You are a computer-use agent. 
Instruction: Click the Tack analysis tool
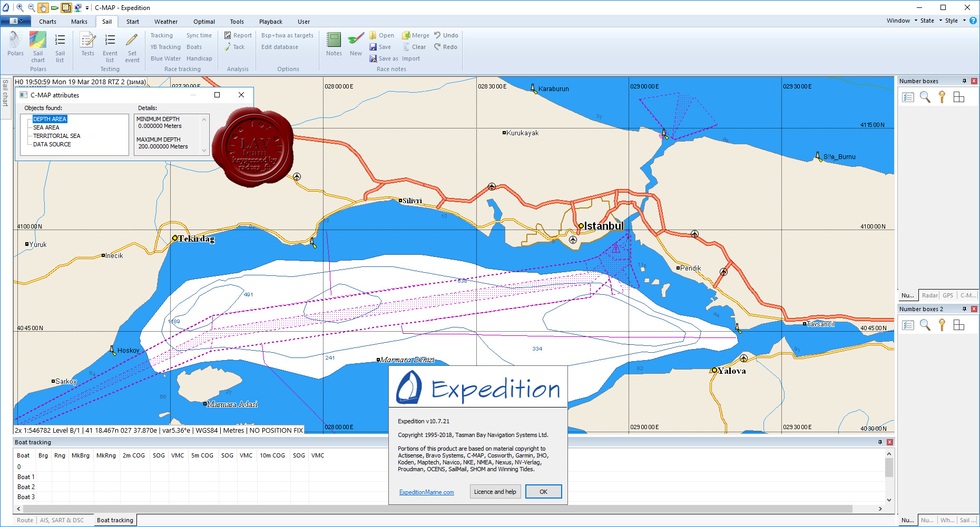(234, 47)
